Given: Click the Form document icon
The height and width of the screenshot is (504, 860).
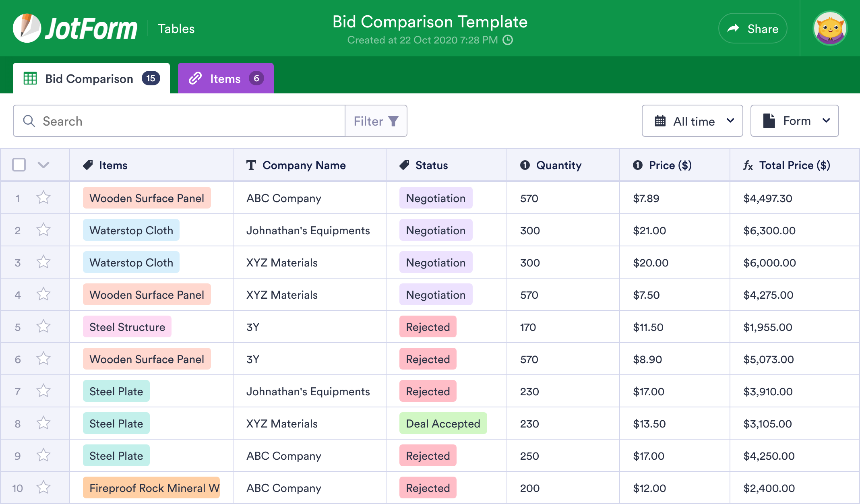Looking at the screenshot, I should coord(769,121).
